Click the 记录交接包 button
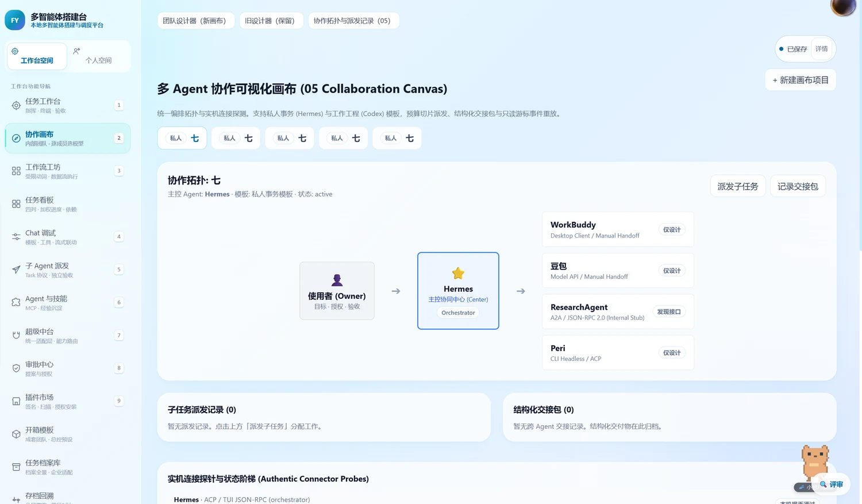The height and width of the screenshot is (504, 862). (x=798, y=186)
